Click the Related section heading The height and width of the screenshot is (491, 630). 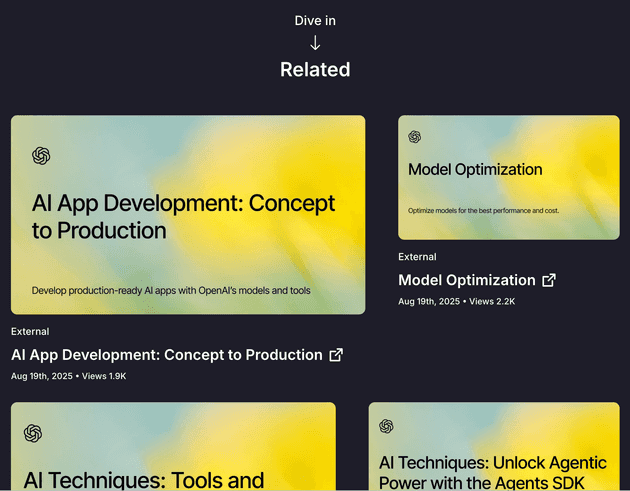click(x=315, y=70)
